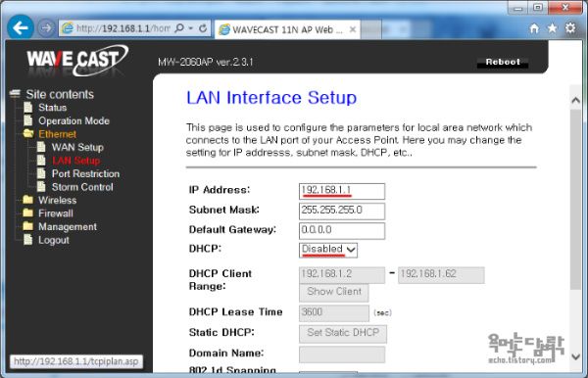
Task: Click the Default Gateway label
Action: (232, 230)
